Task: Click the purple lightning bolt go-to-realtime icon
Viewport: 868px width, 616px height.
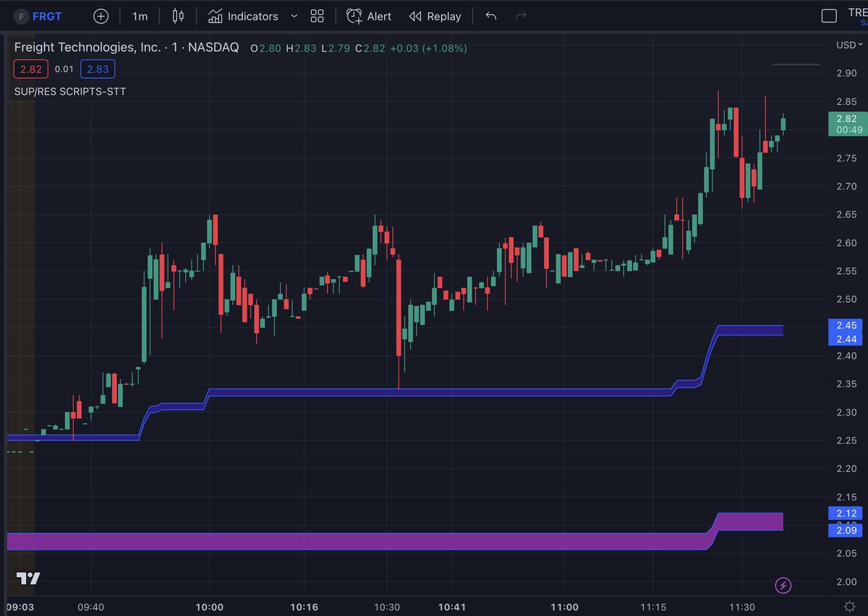Action: [783, 585]
